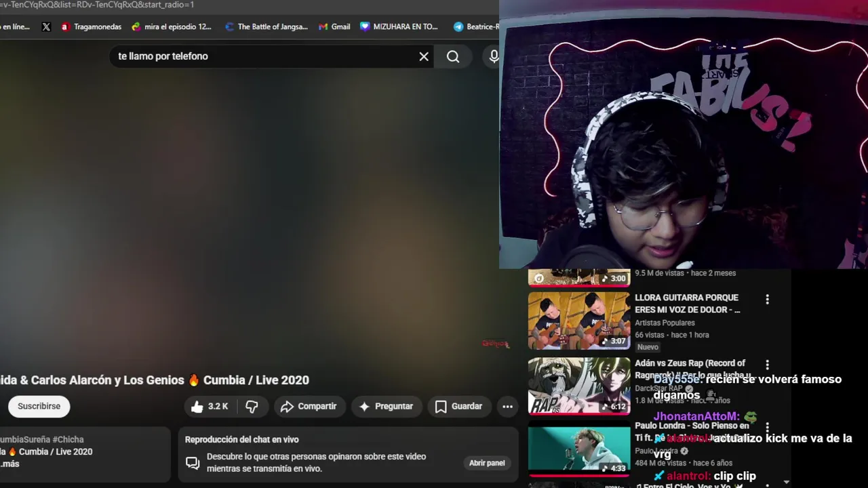Open options menu for Adán vs Zeus Rap
Image resolution: width=868 pixels, height=488 pixels.
[767, 365]
